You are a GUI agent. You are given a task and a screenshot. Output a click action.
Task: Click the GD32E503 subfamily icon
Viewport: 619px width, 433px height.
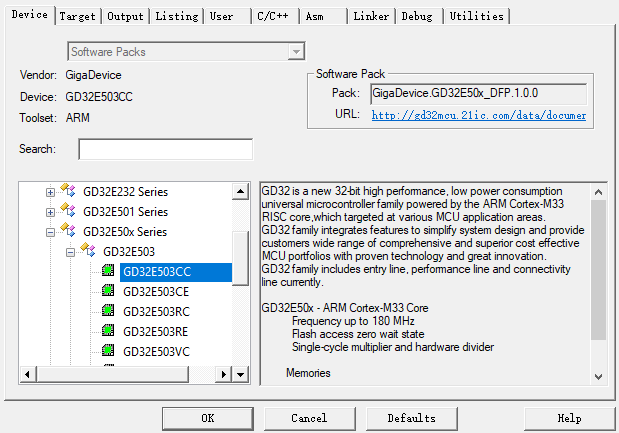(x=88, y=250)
